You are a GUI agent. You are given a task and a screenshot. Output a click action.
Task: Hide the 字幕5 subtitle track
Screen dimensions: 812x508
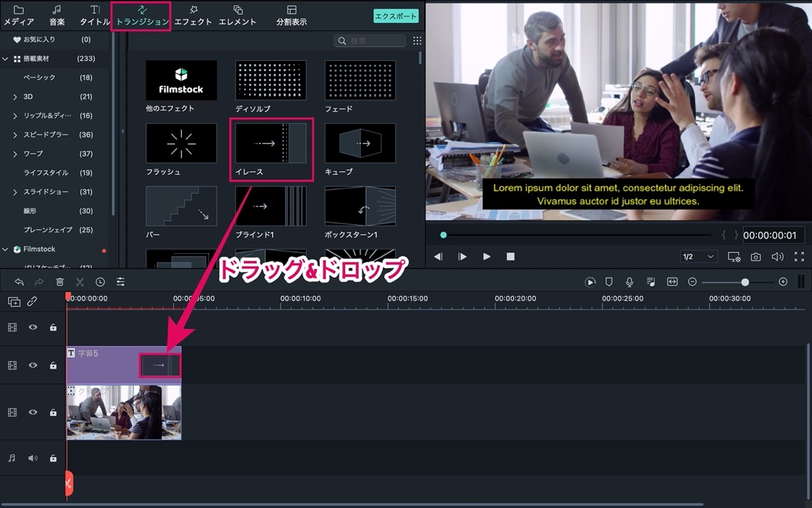coord(32,365)
